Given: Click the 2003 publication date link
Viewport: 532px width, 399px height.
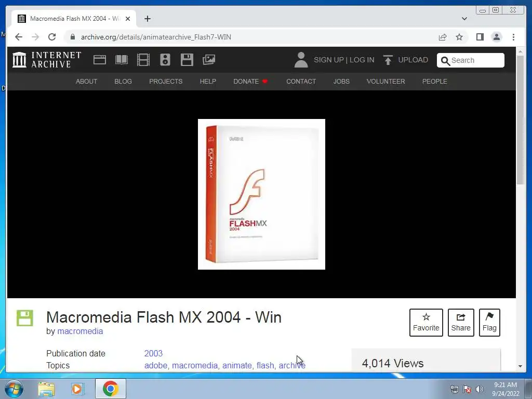Looking at the screenshot, I should click(x=153, y=353).
